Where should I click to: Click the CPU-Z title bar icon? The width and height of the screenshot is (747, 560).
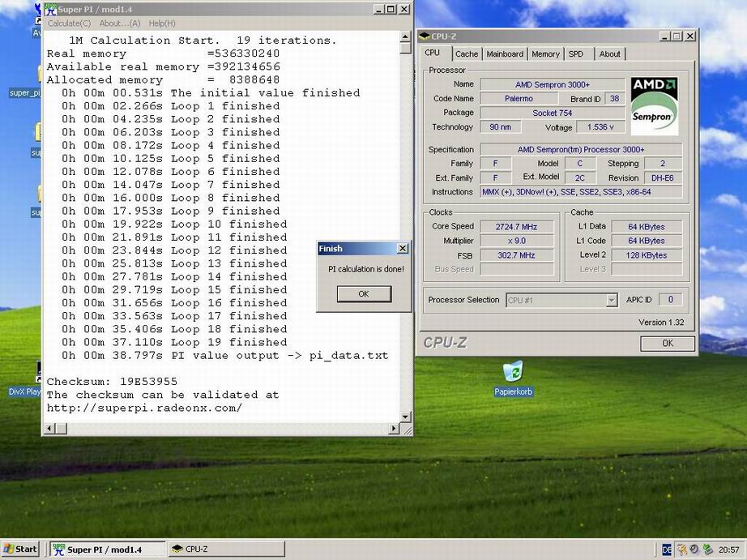click(x=425, y=36)
